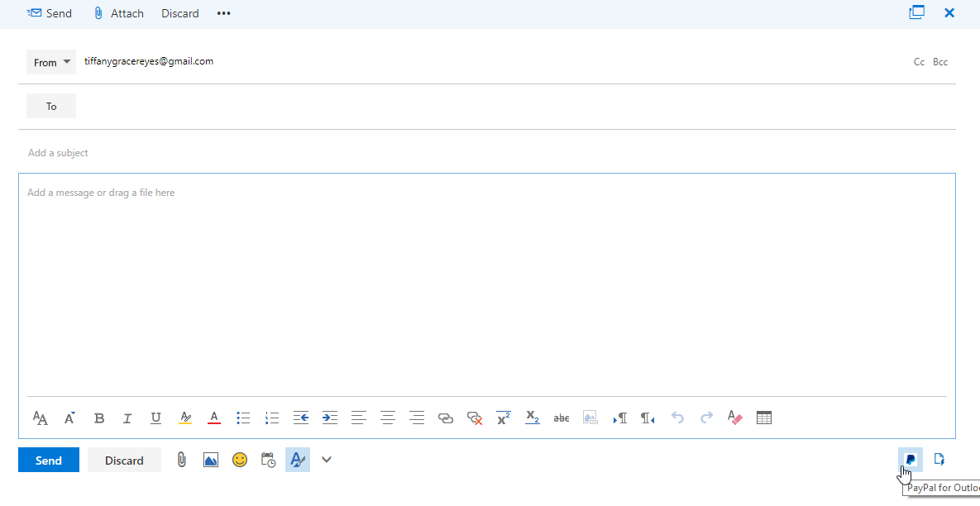Redo the last edit

(x=706, y=418)
